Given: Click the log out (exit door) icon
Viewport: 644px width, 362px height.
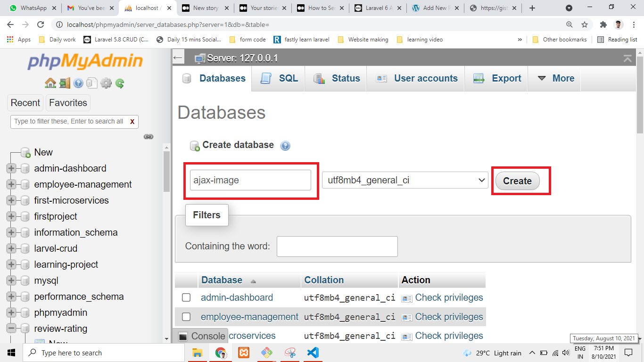Looking at the screenshot, I should 65,83.
